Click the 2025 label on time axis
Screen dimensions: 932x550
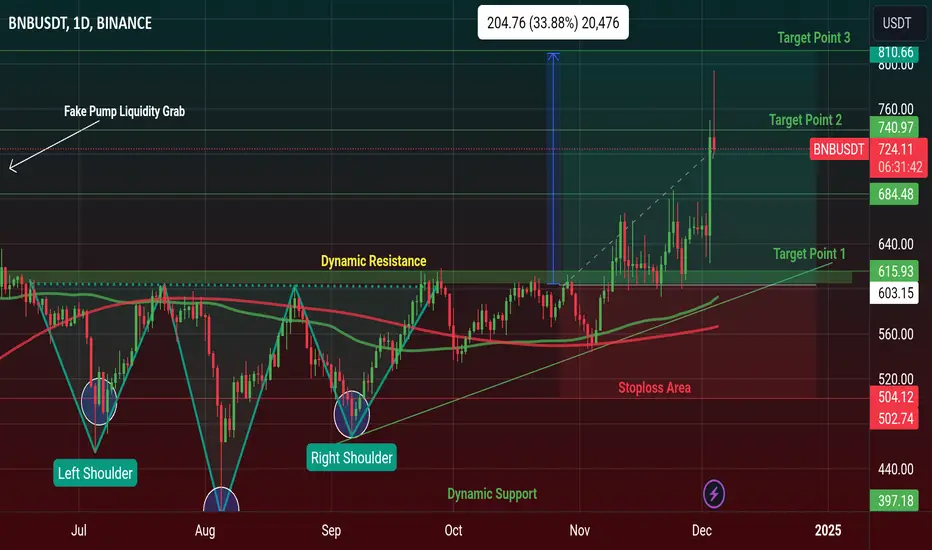(828, 530)
